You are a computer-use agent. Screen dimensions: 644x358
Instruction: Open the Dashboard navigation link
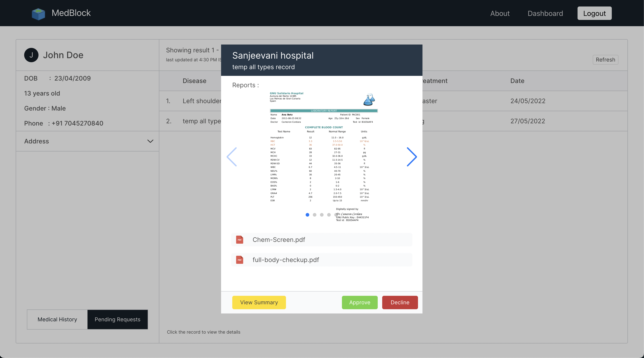click(545, 13)
